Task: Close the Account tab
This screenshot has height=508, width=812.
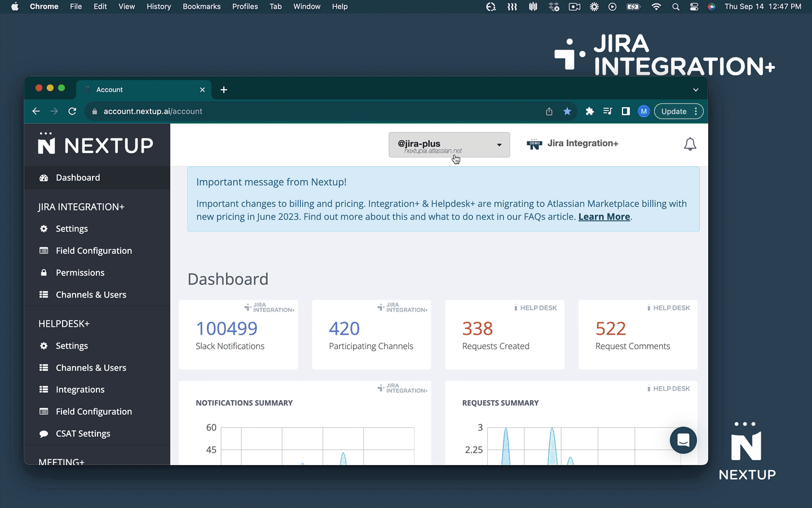Action: tap(202, 90)
